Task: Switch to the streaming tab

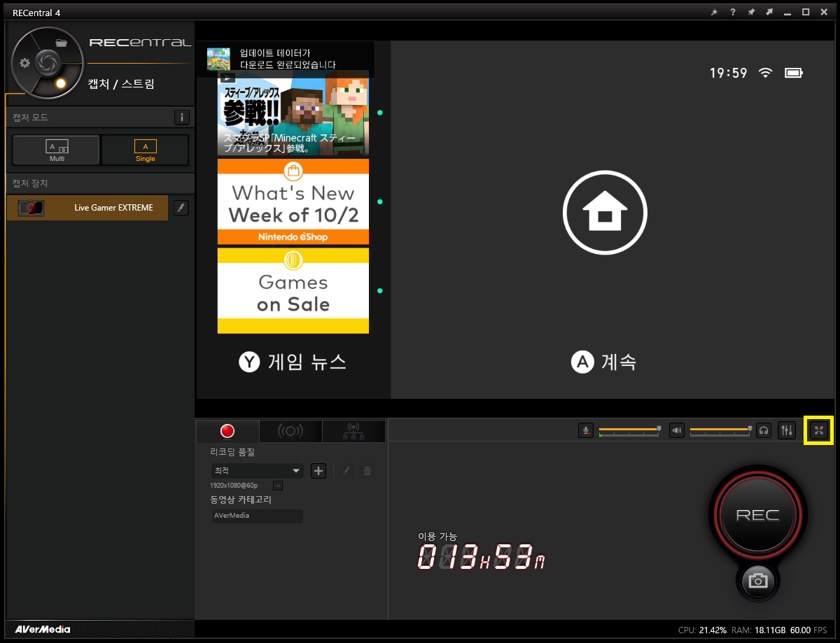Action: (x=290, y=431)
